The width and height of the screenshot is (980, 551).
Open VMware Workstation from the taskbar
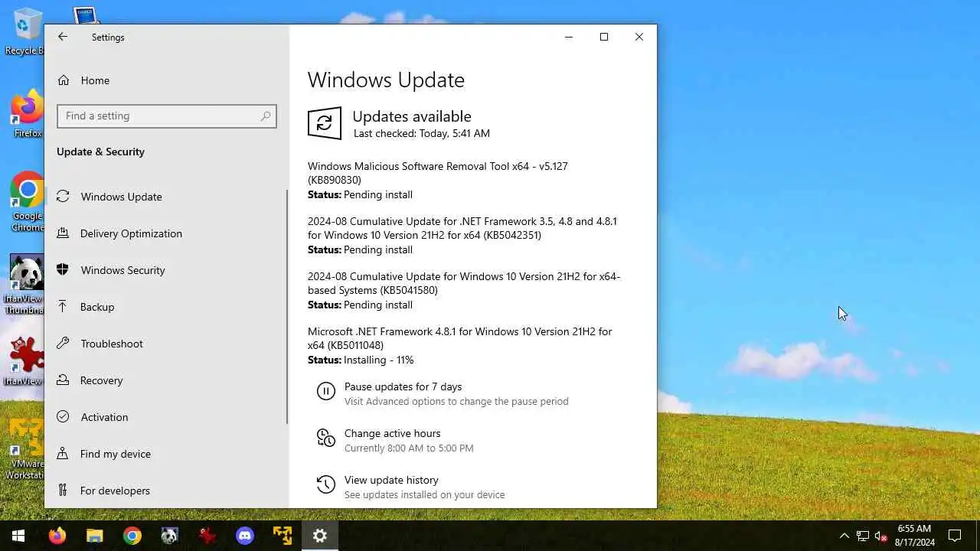click(x=282, y=536)
